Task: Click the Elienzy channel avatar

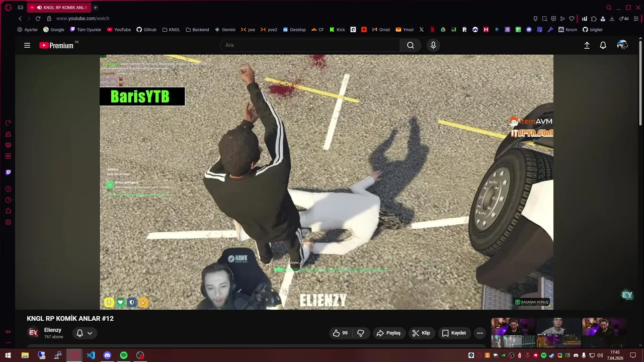Action: click(34, 333)
